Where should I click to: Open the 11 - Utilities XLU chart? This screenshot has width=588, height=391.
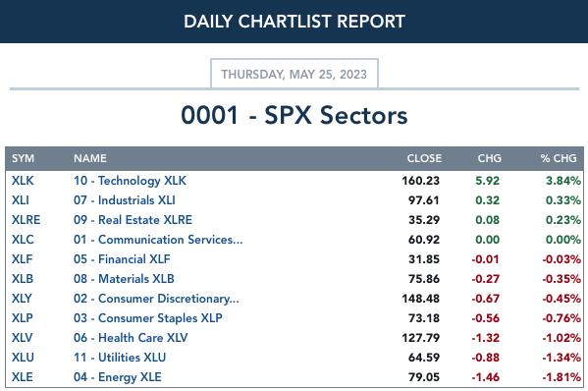[120, 357]
